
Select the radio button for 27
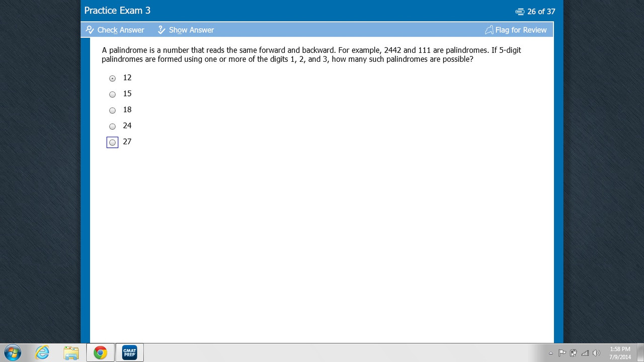coord(112,142)
